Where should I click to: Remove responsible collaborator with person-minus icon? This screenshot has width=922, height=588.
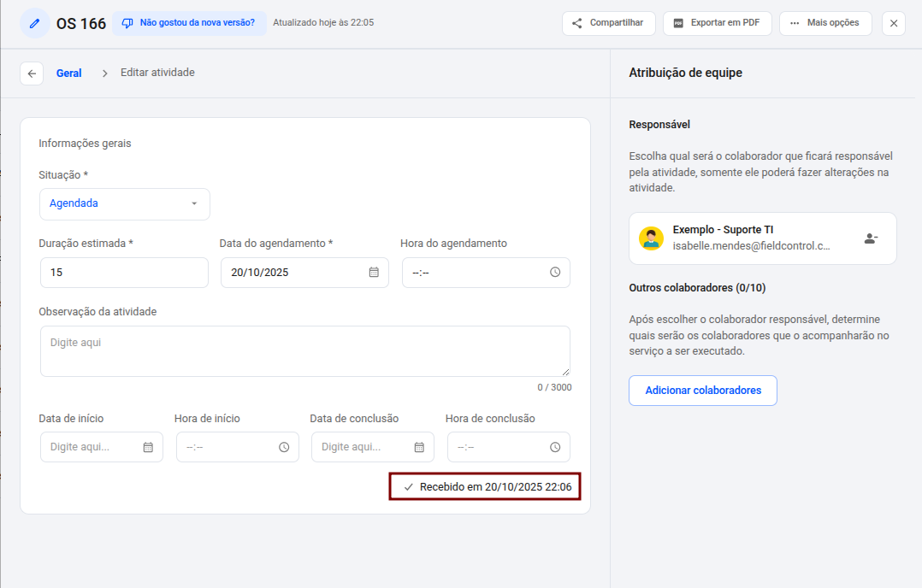click(871, 238)
